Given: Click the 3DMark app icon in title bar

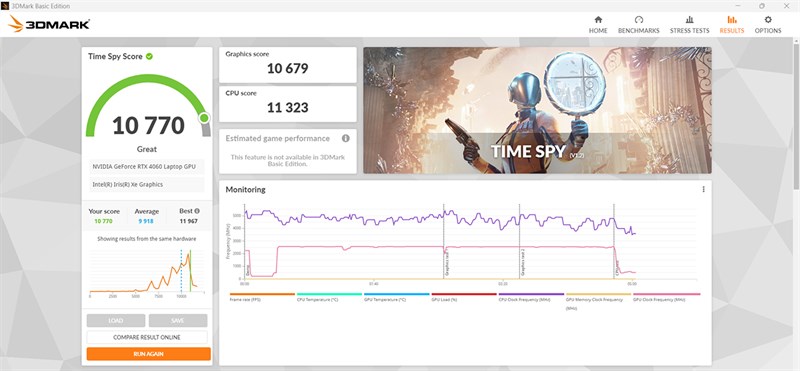Looking at the screenshot, I should click(x=5, y=6).
